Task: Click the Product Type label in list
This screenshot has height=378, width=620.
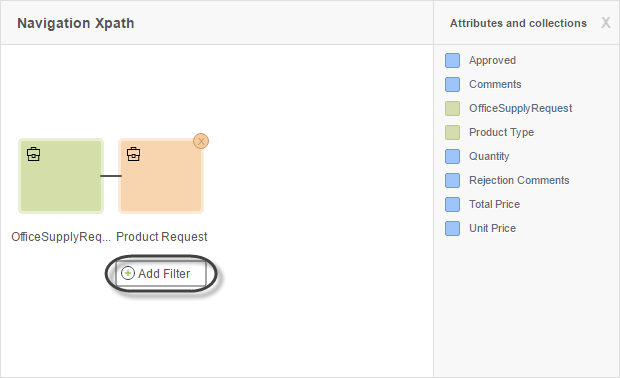Action: tap(501, 132)
